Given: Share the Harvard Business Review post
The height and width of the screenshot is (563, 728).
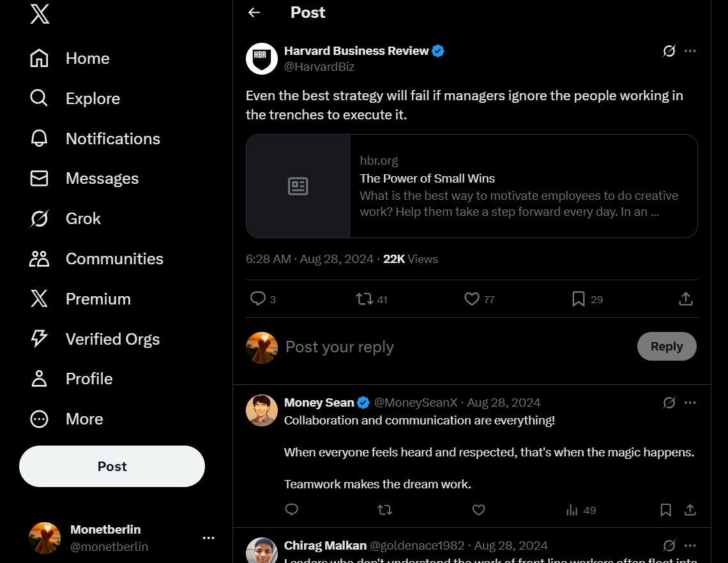Looking at the screenshot, I should [x=685, y=299].
